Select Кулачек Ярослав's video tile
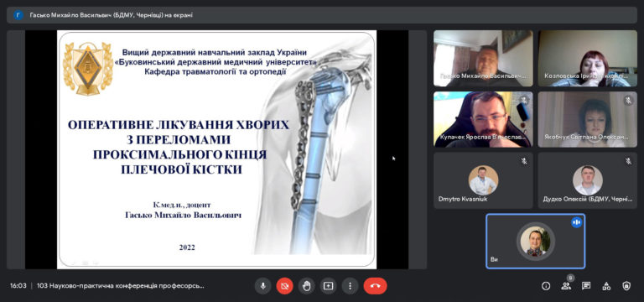The image size is (644, 302). (x=483, y=119)
